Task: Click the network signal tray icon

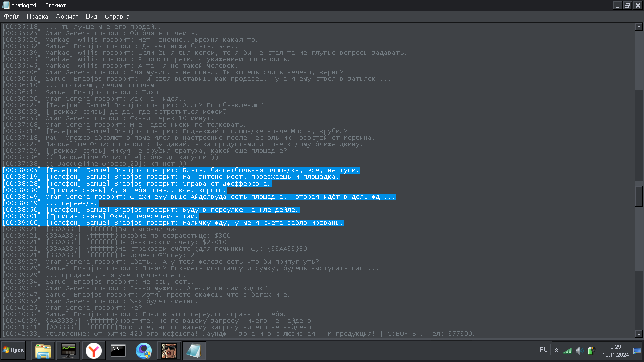Action: click(x=568, y=350)
